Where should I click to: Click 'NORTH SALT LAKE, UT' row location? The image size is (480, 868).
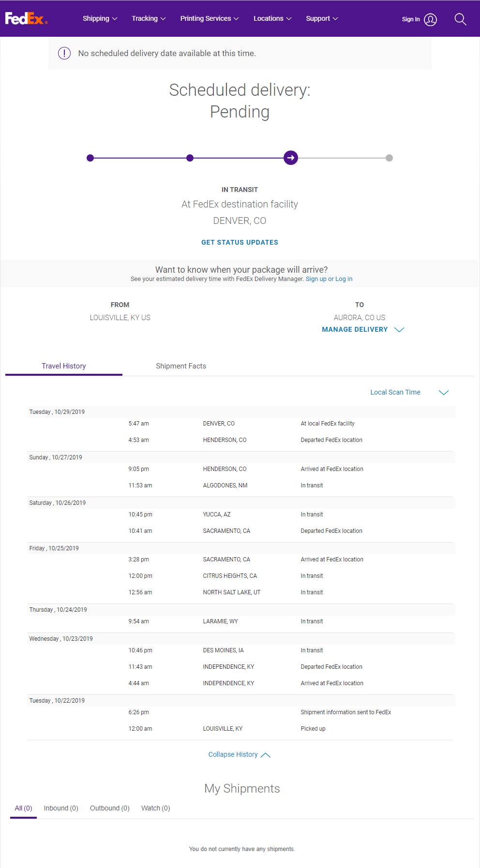tap(232, 592)
